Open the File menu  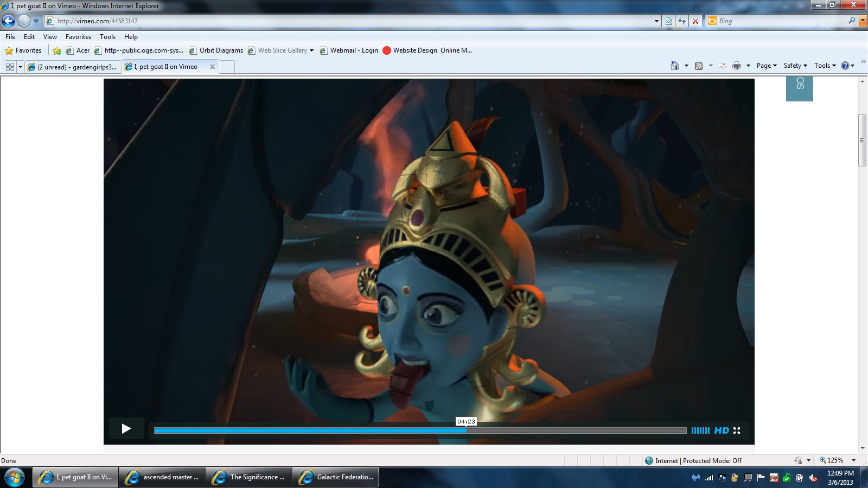[10, 37]
